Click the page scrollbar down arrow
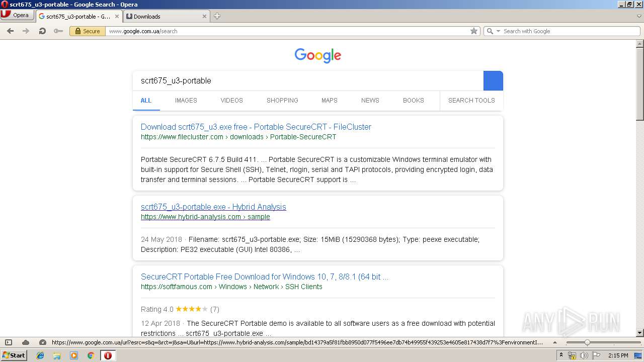644x362 pixels. pos(640,333)
